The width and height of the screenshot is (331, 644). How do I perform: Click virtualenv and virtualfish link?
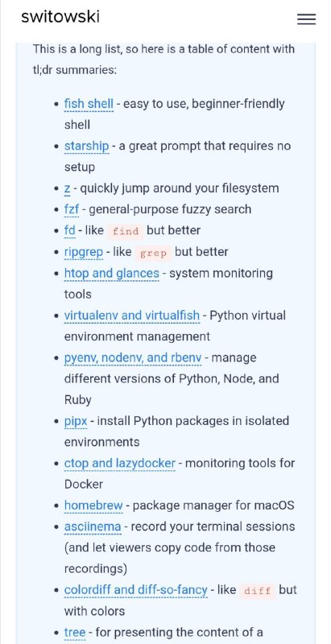pos(132,316)
